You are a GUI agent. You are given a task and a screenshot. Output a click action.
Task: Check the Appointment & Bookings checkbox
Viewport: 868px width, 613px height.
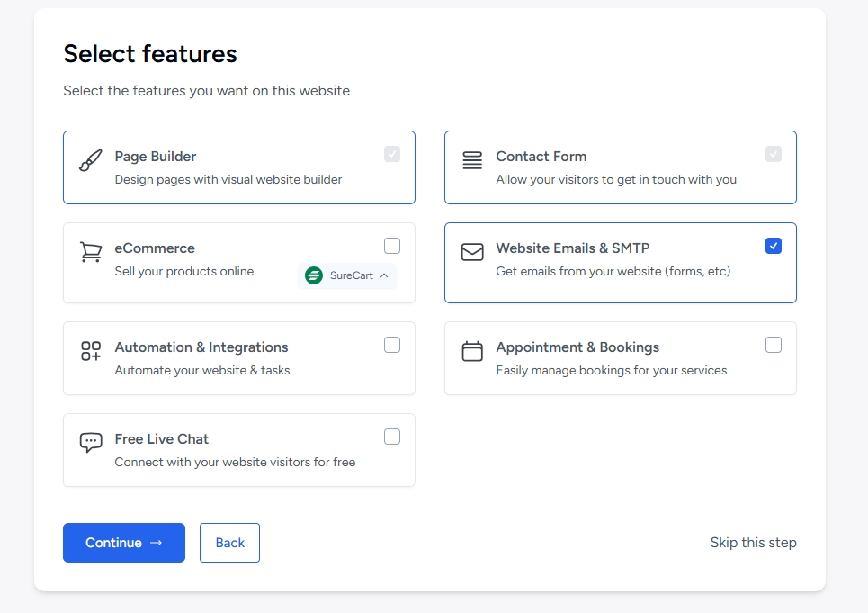[x=774, y=345]
